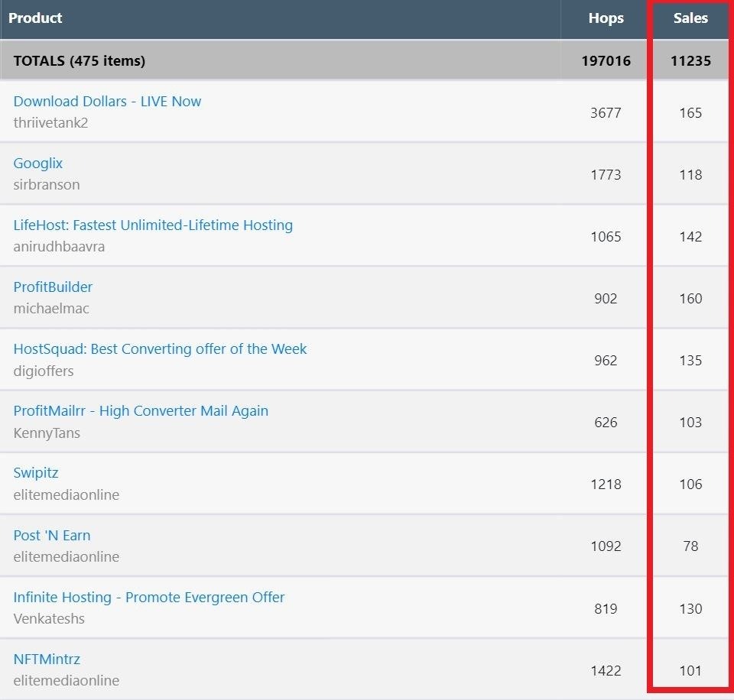The image size is (734, 700).
Task: Open Infinite Hosting - Promote Evergreen Offer link
Action: click(149, 597)
